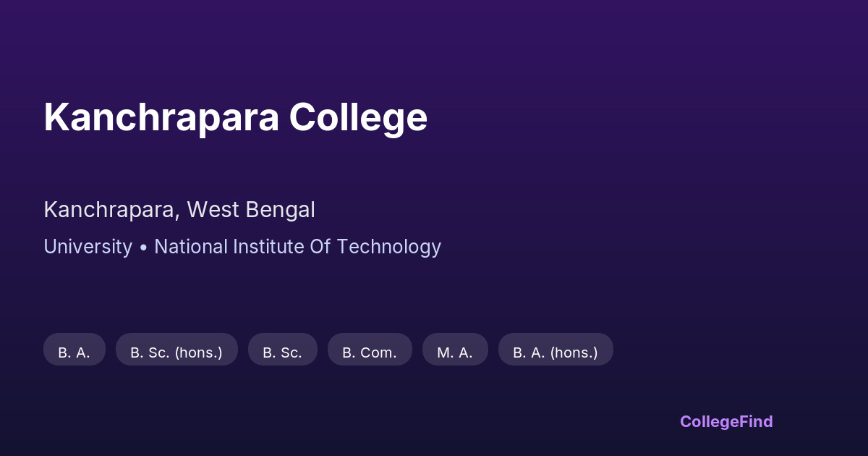Select the plain B. A. course chip
Viewport: 868px width, 456px height.
(75, 352)
